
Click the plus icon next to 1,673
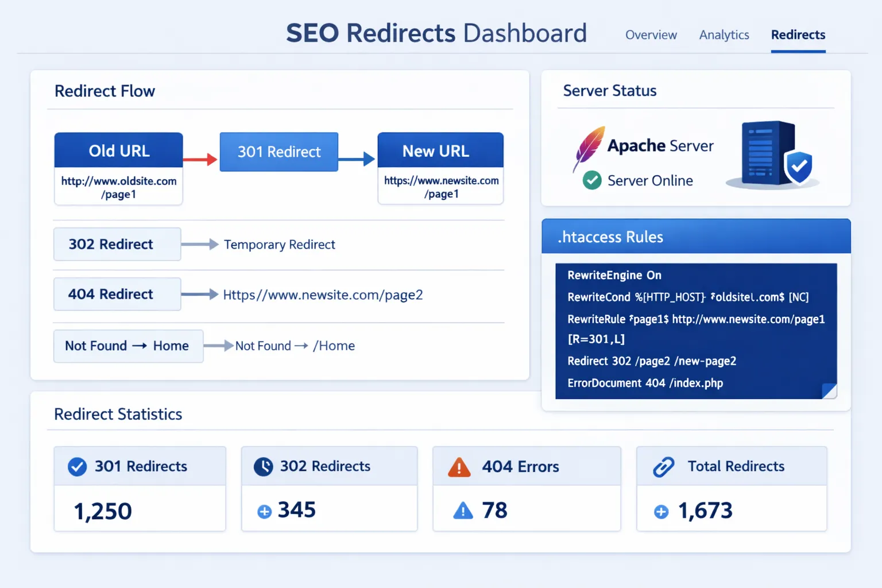pos(661,510)
